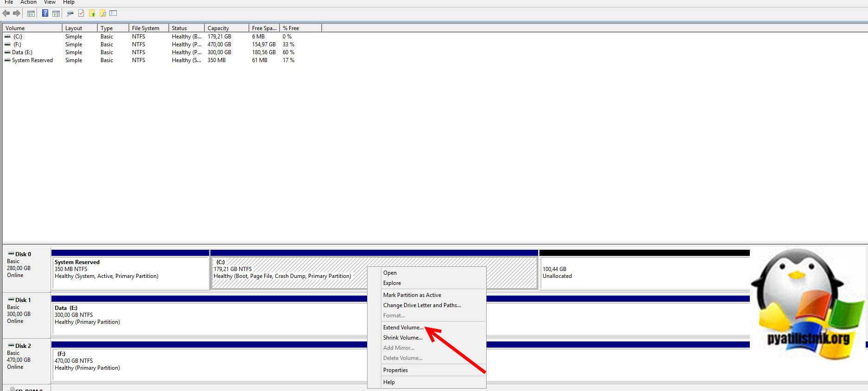Click the checkmark document toolbar icon
868x391 pixels.
[81, 13]
